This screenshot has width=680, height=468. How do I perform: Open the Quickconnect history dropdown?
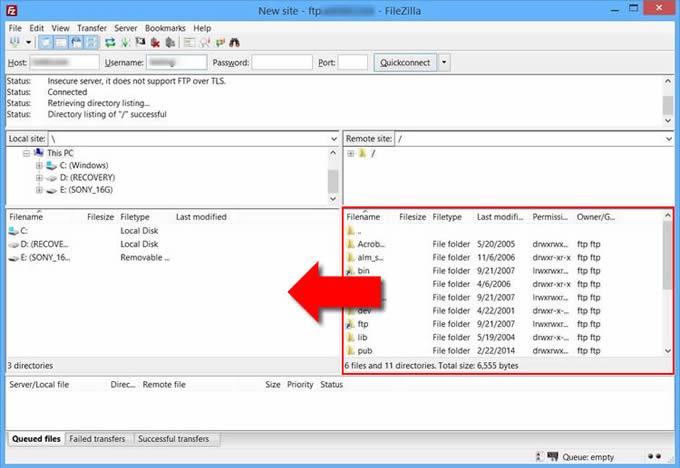pos(444,62)
